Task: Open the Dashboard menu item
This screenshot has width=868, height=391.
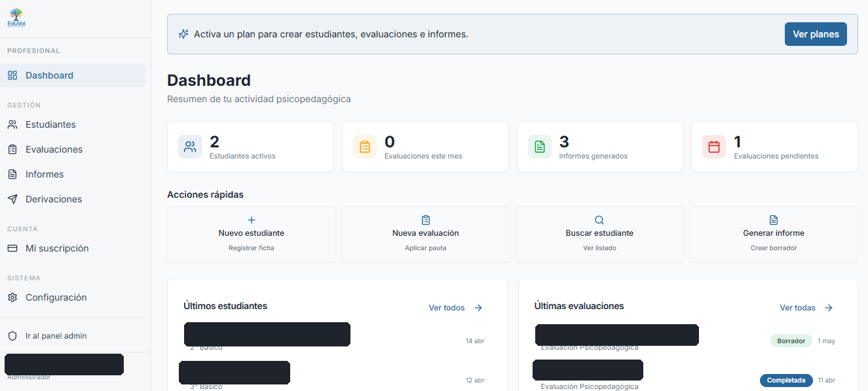Action: (73, 75)
